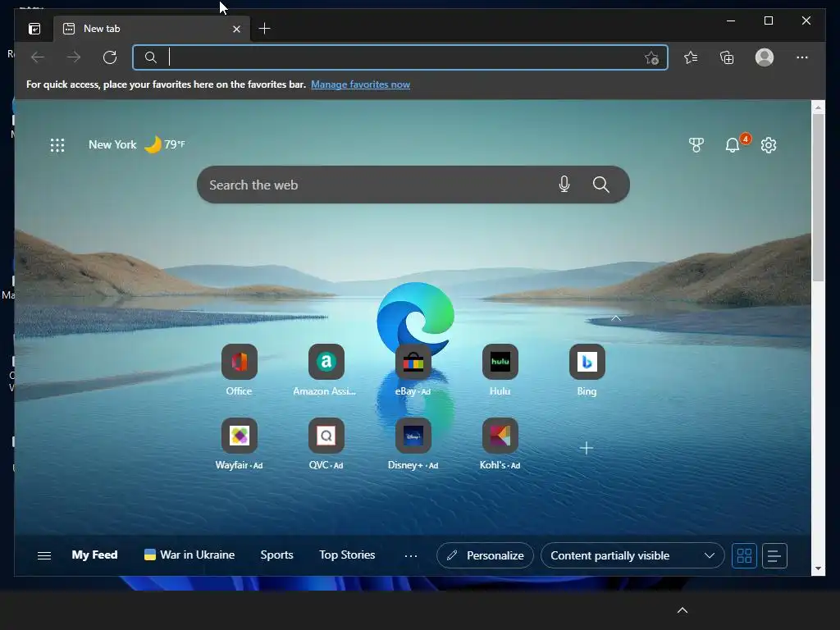Open page settings gear icon
Image resolution: width=840 pixels, height=630 pixels.
pyautogui.click(x=769, y=145)
